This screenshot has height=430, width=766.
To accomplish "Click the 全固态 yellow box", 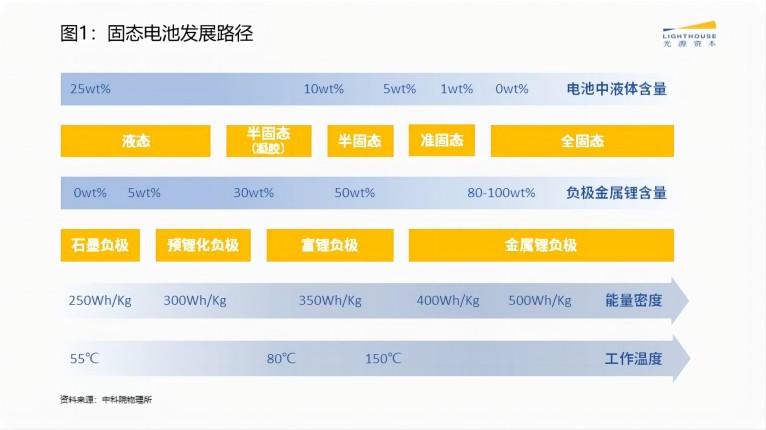I will pyautogui.click(x=582, y=141).
